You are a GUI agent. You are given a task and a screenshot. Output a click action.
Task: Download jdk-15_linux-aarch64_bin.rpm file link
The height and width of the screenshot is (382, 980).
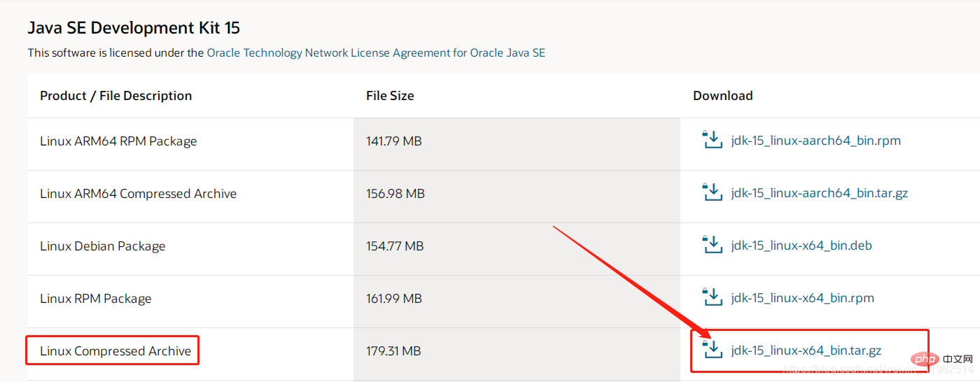click(815, 141)
